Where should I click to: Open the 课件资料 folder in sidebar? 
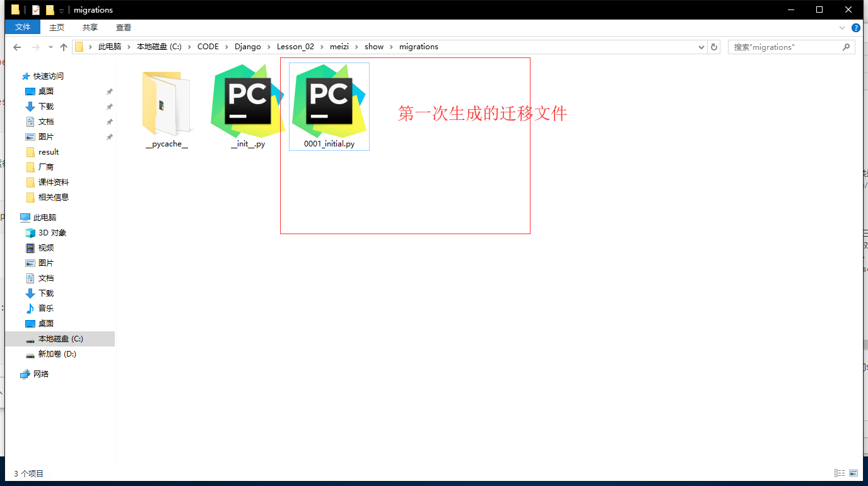pos(54,182)
